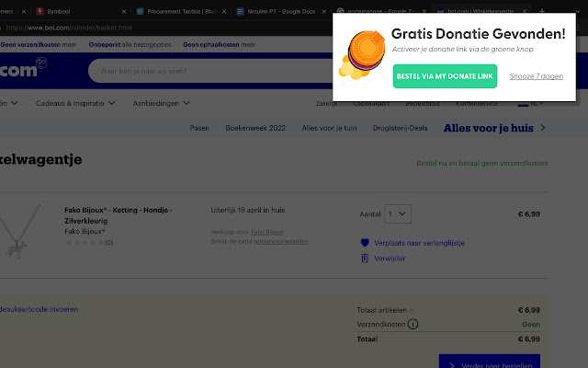Screen dimensions: 588x368
Task: Open the retourvoorwaarden link
Action: pyautogui.click(x=281, y=241)
